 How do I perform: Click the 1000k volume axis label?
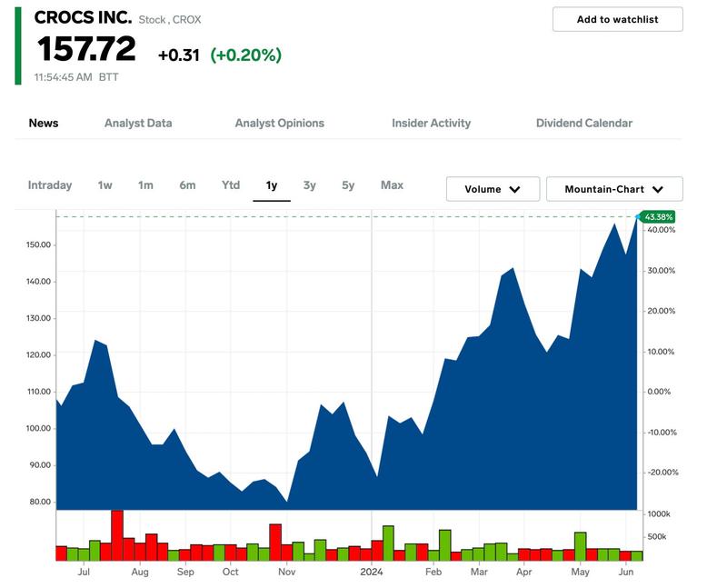(659, 514)
